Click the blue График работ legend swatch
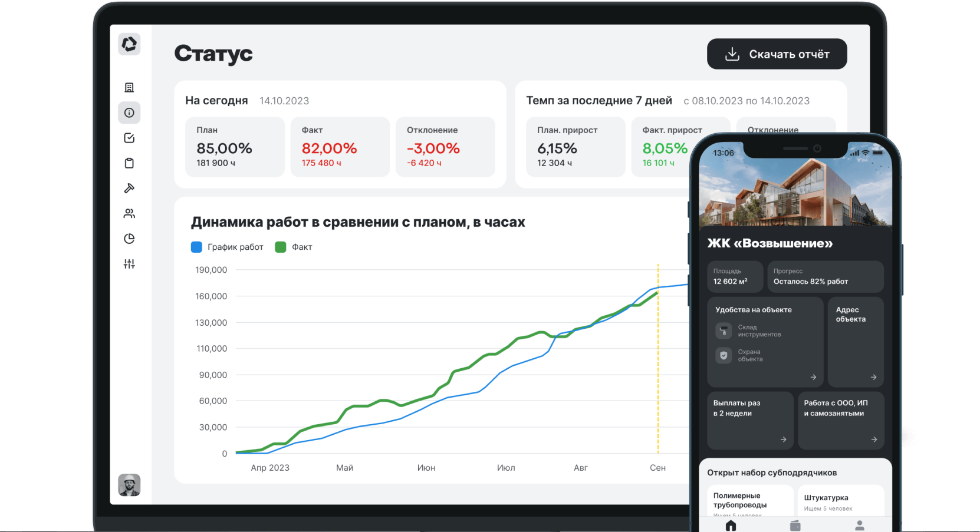980x532 pixels. [x=196, y=247]
